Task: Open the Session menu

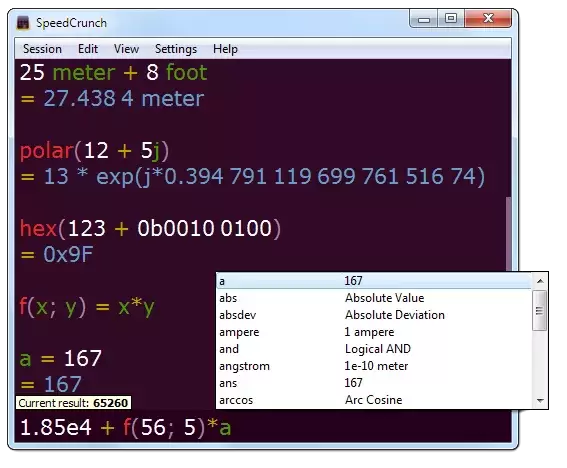Action: [42, 49]
